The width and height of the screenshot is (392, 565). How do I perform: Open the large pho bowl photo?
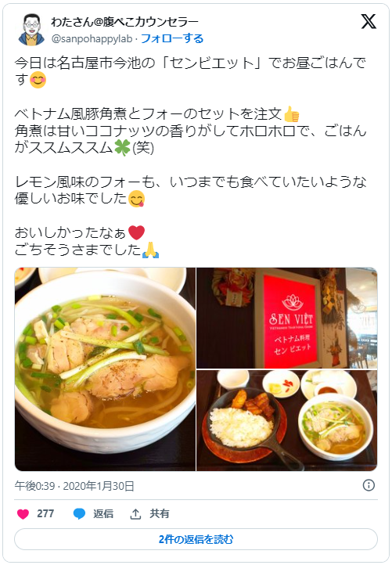tap(105, 369)
